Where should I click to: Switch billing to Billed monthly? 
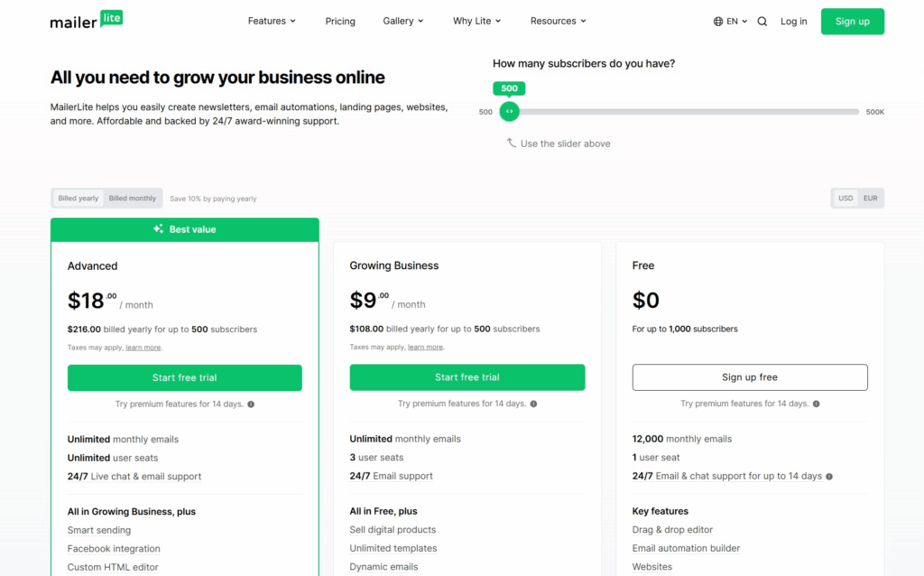[133, 199]
